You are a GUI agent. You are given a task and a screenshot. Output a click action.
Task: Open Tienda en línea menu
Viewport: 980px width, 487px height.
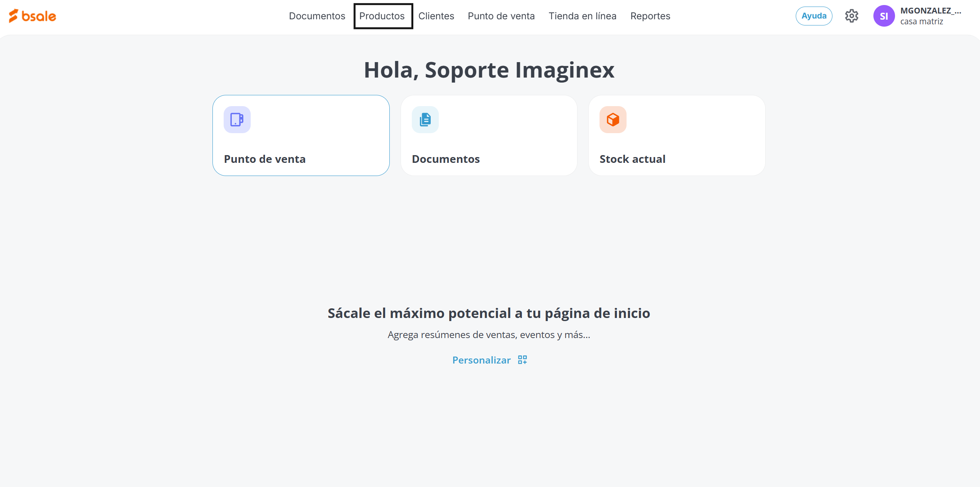[582, 16]
